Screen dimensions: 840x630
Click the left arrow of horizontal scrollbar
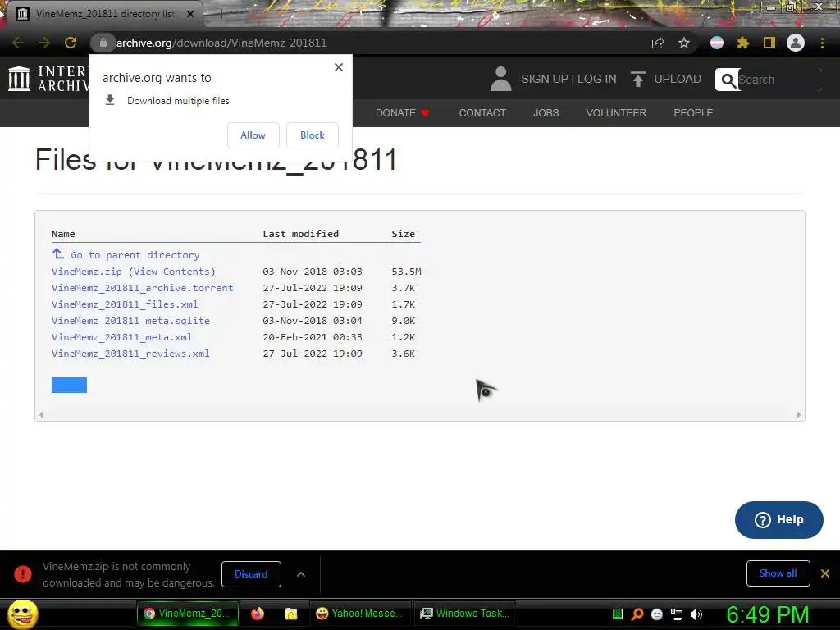(41, 414)
